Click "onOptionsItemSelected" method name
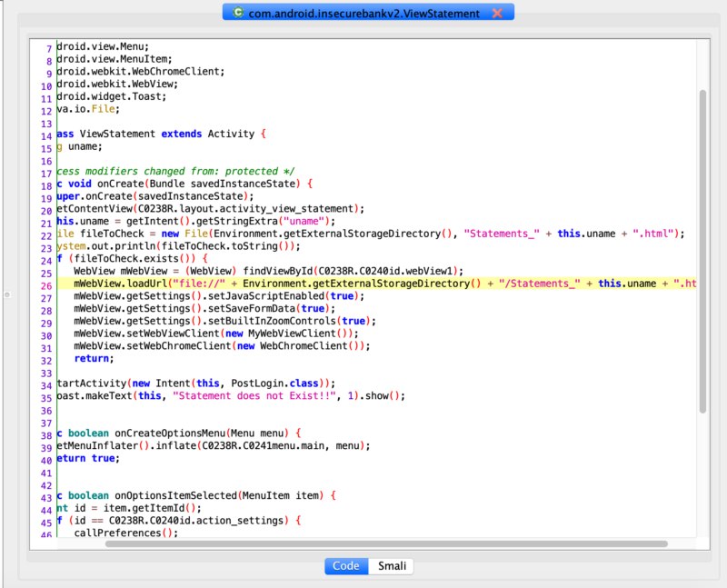Viewport: 727px width, 588px height. (x=175, y=495)
